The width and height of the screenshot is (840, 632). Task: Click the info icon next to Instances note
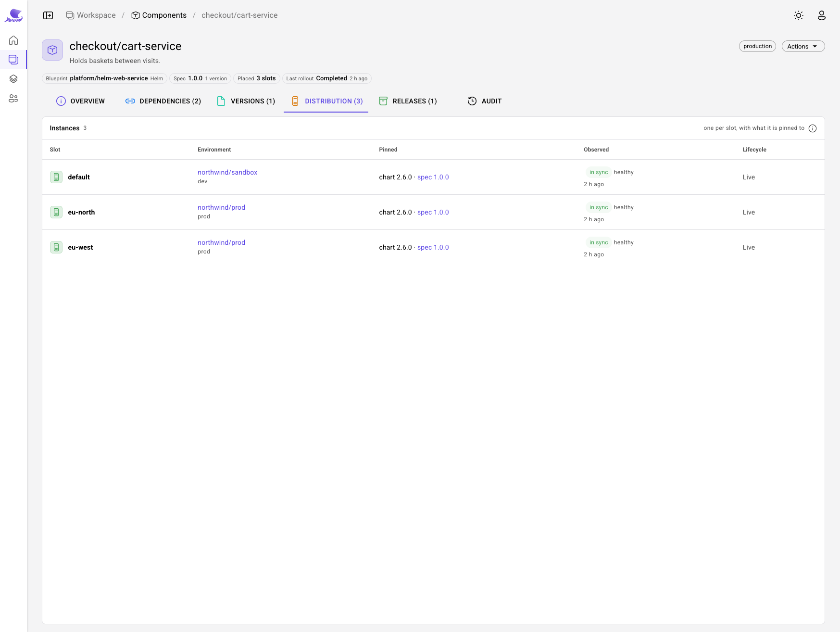[813, 128]
